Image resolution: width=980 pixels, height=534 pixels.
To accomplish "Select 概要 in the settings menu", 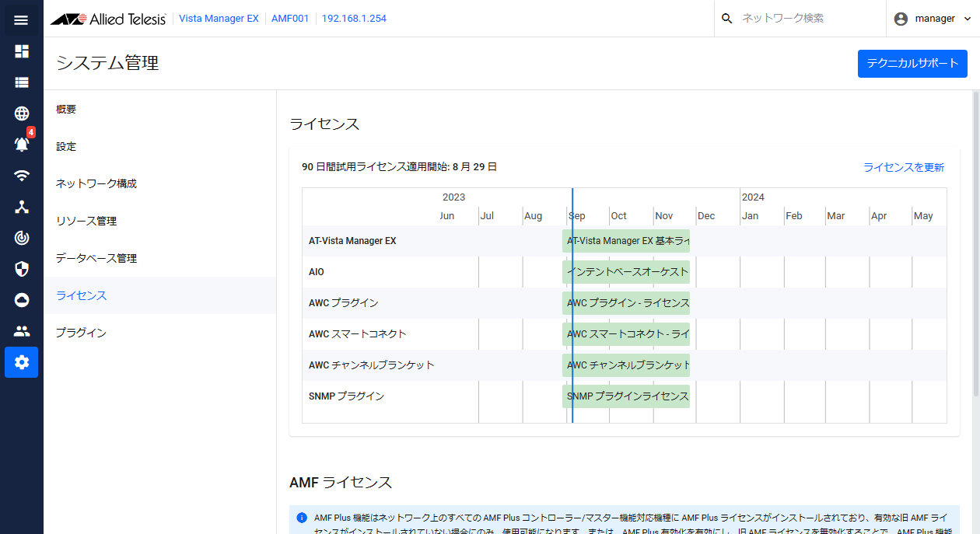I will tap(66, 110).
